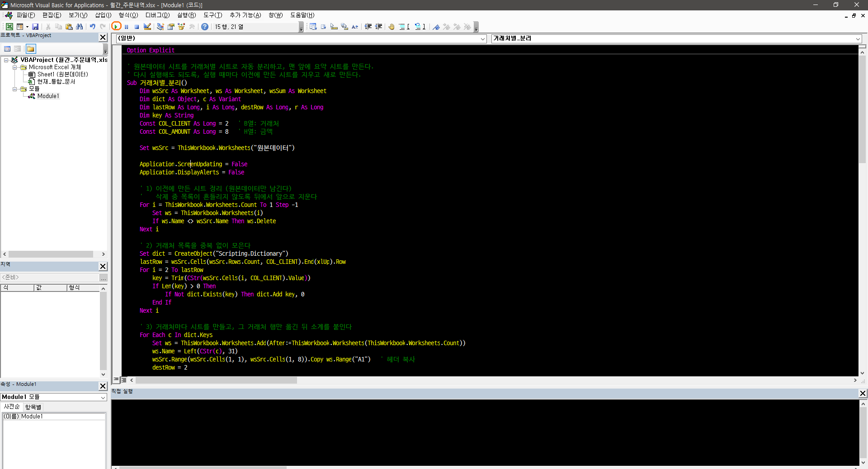This screenshot has height=469, width=868.
Task: Click the List Properties/Methods icon
Action: pyautogui.click(x=313, y=27)
